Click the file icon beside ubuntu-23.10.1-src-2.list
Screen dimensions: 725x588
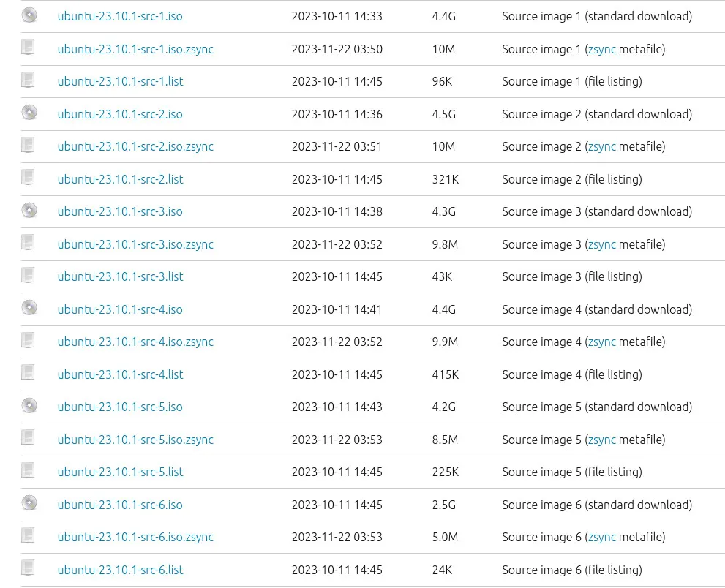click(x=29, y=178)
